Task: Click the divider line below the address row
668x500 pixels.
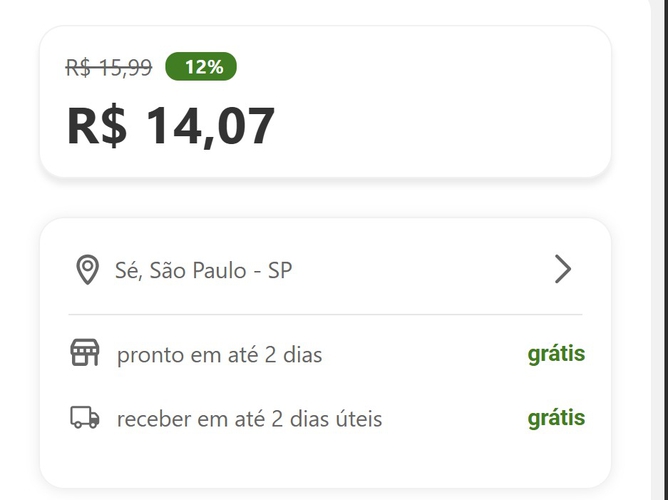Action: click(x=325, y=314)
